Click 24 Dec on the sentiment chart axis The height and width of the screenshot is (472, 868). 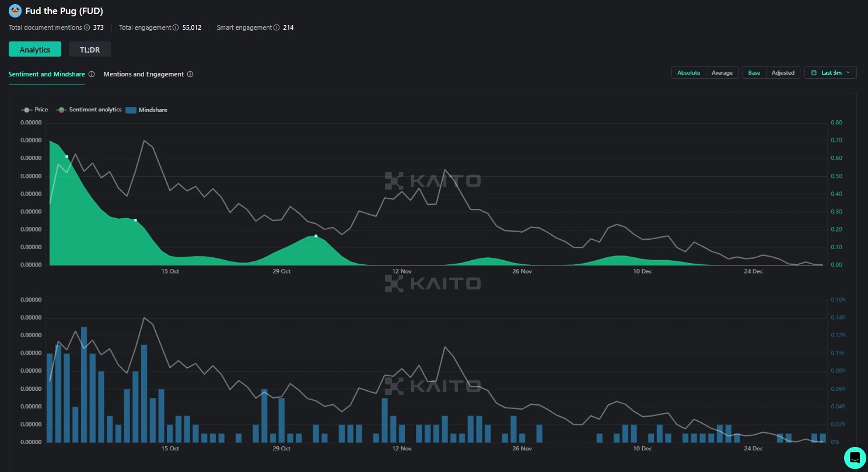point(753,271)
